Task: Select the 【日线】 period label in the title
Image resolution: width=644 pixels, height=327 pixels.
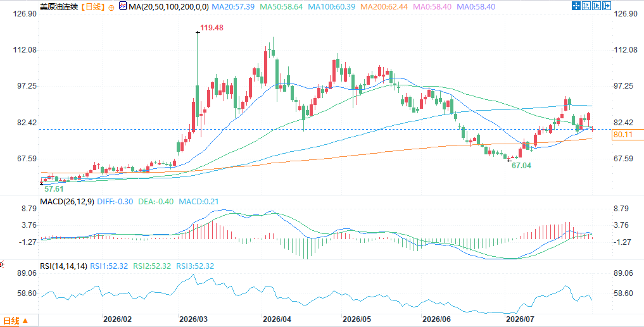Action: tap(92, 7)
